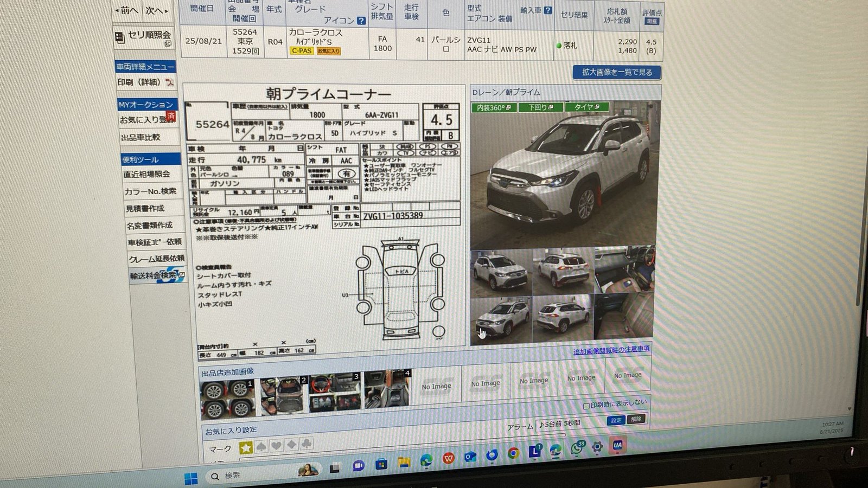Image resolution: width=868 pixels, height=488 pixels.
Task: Open Task View from taskbar
Action: pyautogui.click(x=335, y=468)
